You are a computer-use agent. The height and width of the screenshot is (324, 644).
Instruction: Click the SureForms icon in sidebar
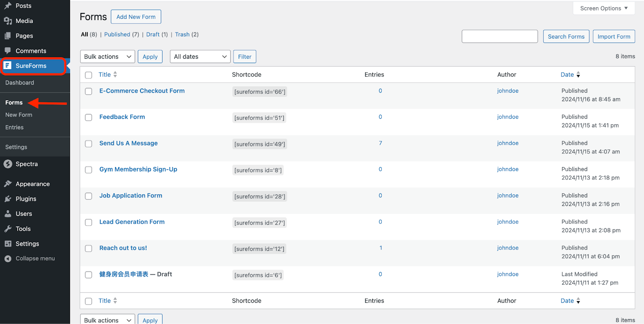pos(8,66)
